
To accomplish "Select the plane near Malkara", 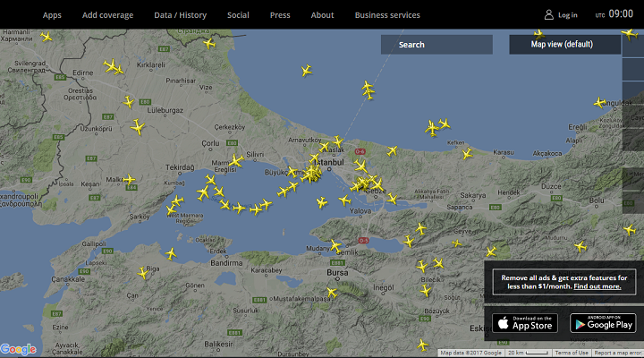I will click(129, 179).
